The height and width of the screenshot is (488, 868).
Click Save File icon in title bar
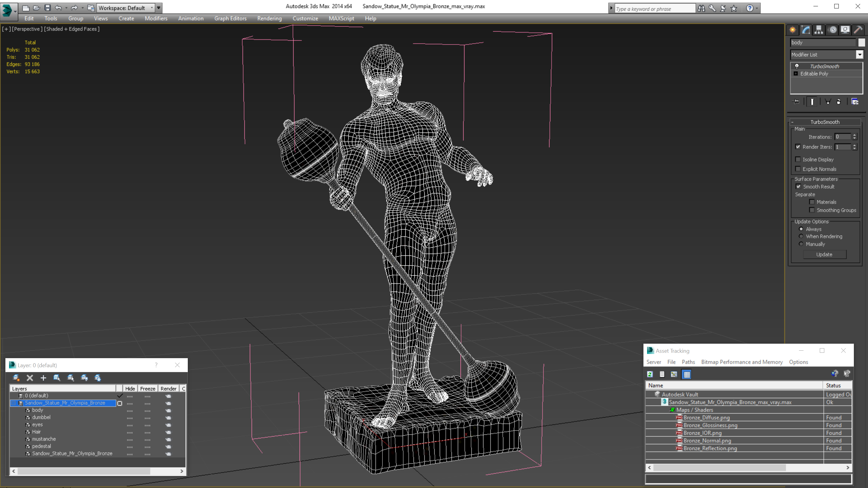(48, 8)
